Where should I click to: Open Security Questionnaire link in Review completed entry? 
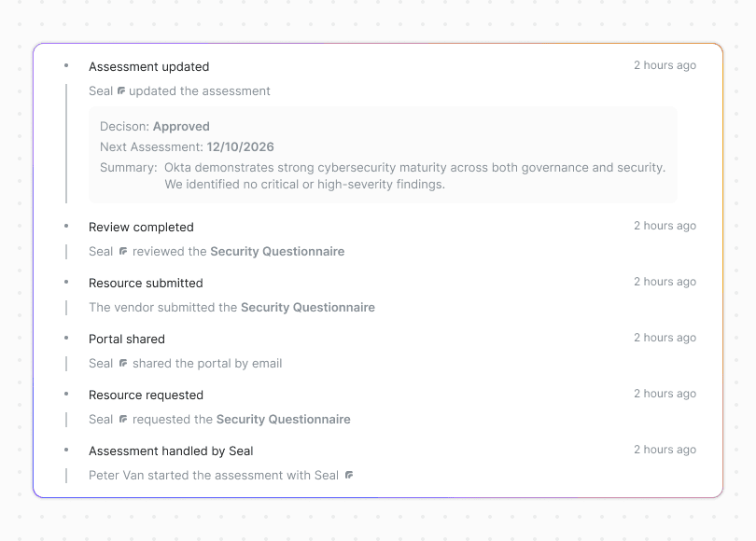(x=277, y=252)
